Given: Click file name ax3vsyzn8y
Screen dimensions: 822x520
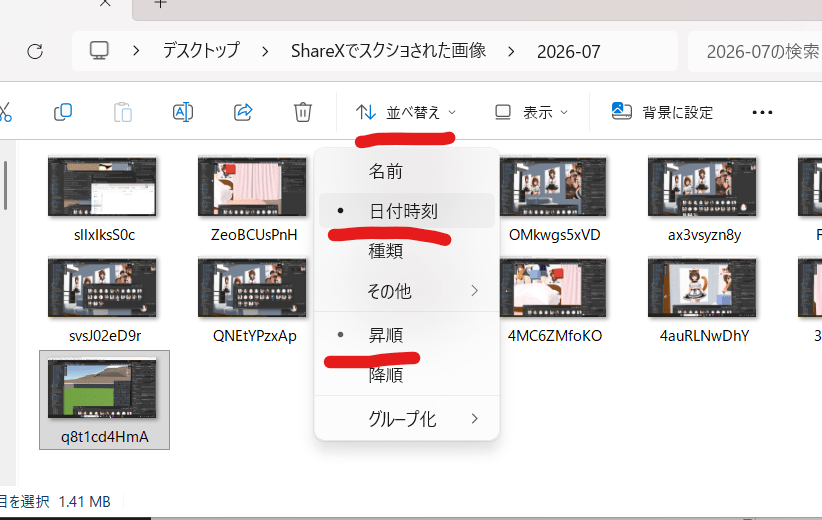Looking at the screenshot, I should [704, 235].
